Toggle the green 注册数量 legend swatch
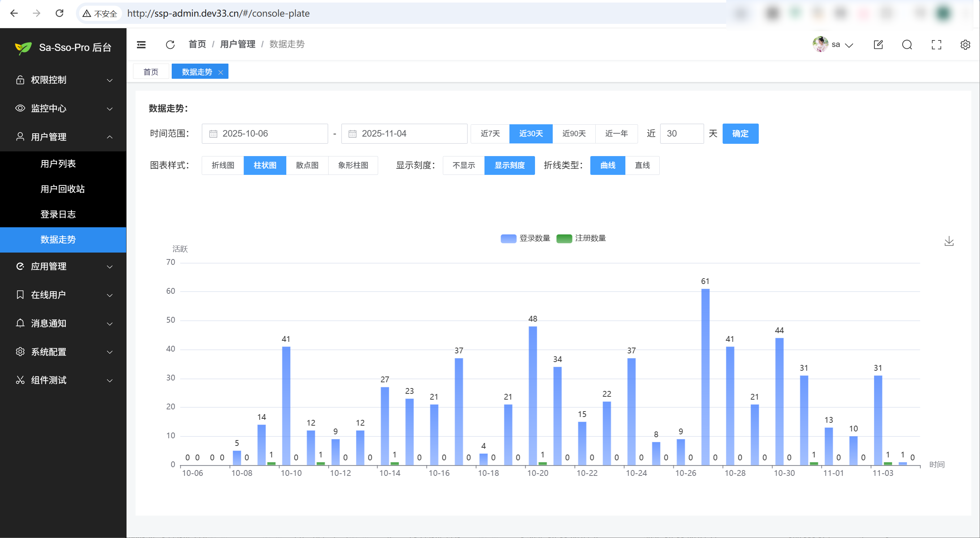980x538 pixels. [x=564, y=238]
